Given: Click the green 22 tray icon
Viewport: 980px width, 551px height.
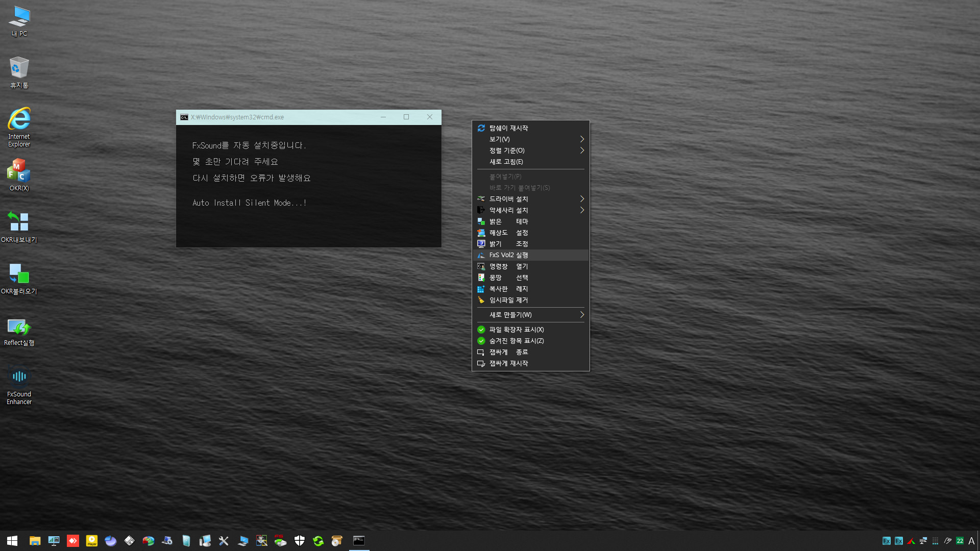Looking at the screenshot, I should (960, 541).
